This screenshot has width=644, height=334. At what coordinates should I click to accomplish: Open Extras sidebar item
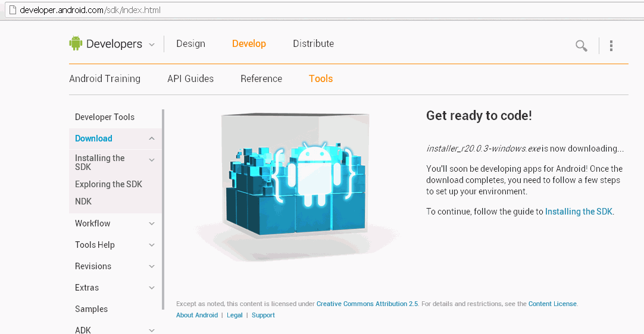87,288
